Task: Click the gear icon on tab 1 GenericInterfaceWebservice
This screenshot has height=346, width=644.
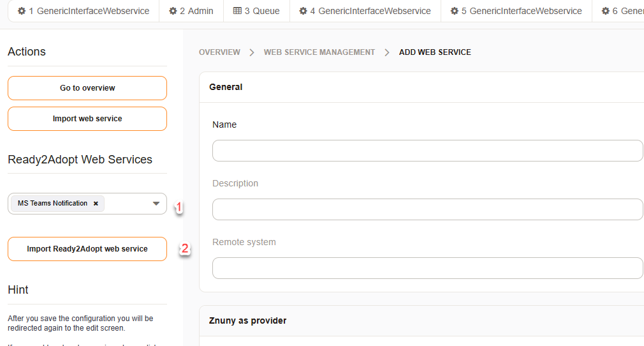Action: tap(21, 11)
